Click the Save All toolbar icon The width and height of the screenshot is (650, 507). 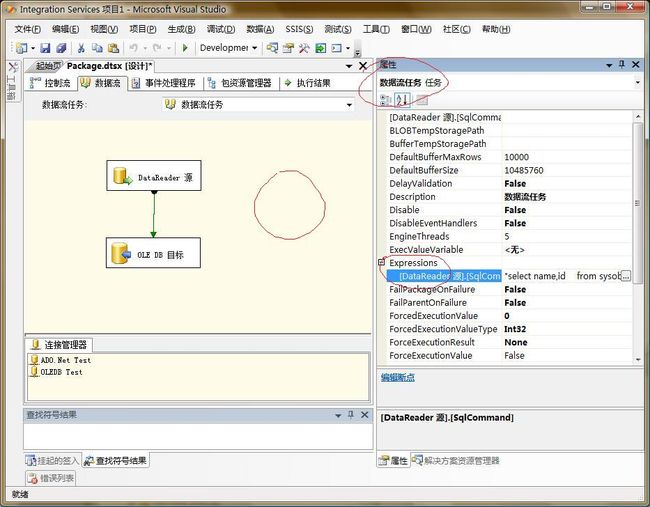[x=61, y=48]
